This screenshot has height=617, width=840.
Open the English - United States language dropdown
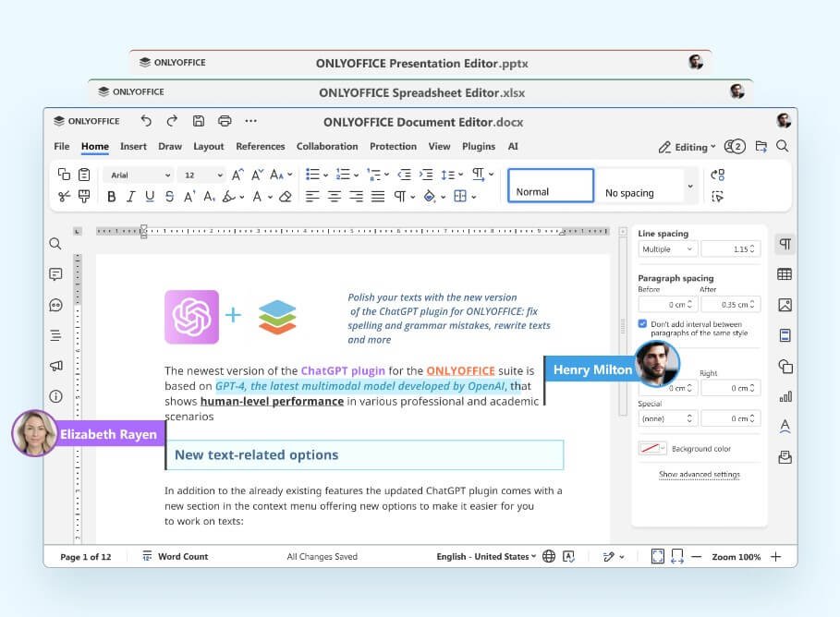click(486, 557)
